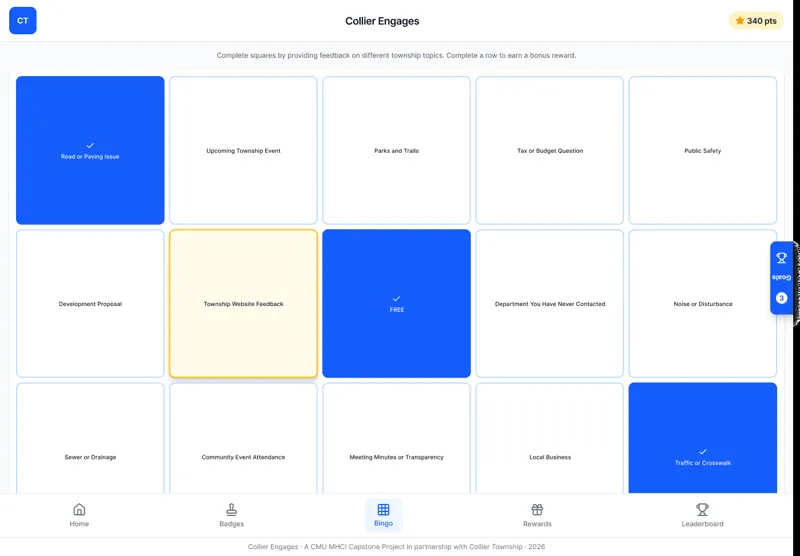Click the bingo instructions text line

click(396, 55)
